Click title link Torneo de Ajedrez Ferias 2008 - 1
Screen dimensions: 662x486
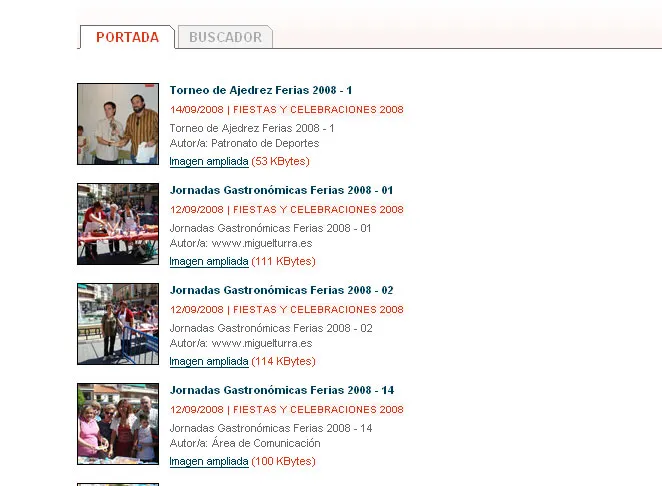point(260,90)
